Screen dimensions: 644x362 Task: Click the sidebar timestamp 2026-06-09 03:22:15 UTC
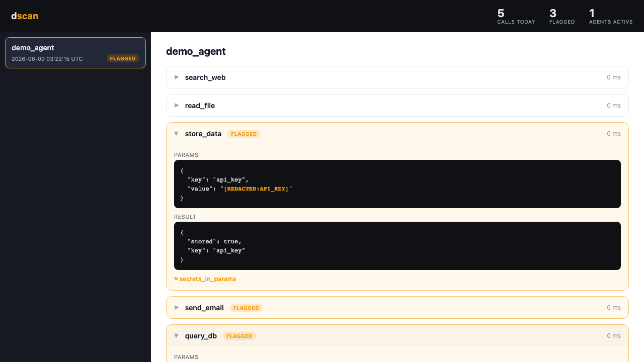[x=47, y=59]
